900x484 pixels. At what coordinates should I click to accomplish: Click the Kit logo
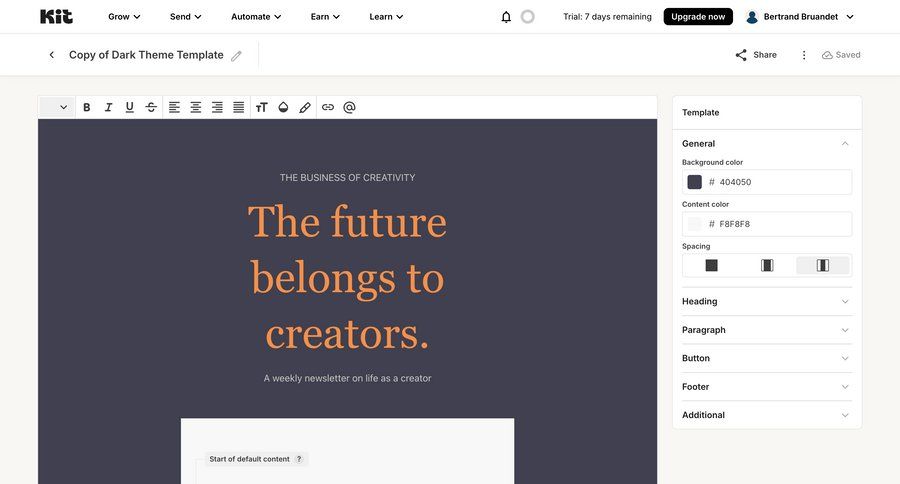click(x=56, y=17)
